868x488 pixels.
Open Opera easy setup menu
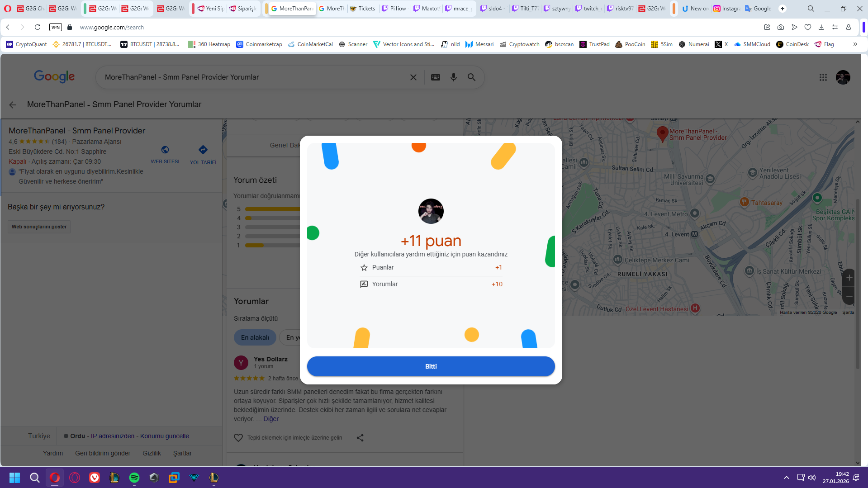(x=835, y=27)
